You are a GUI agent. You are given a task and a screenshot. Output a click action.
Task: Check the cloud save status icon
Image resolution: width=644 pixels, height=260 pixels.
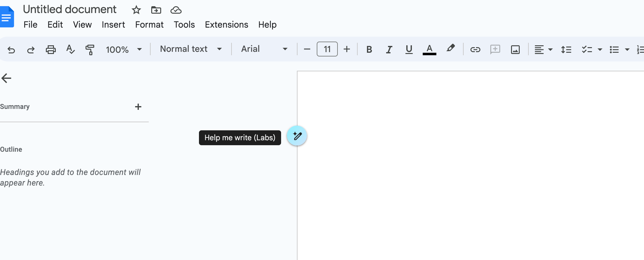click(x=176, y=10)
